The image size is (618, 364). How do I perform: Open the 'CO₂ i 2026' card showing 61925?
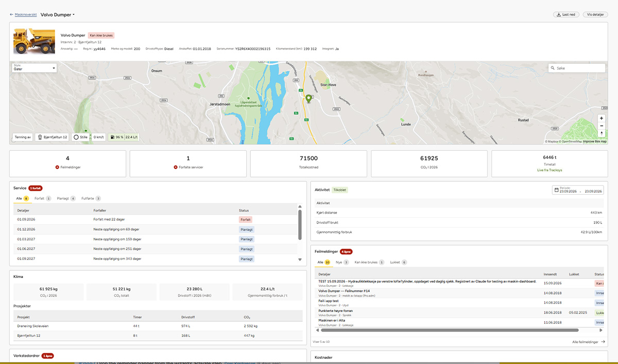click(429, 164)
